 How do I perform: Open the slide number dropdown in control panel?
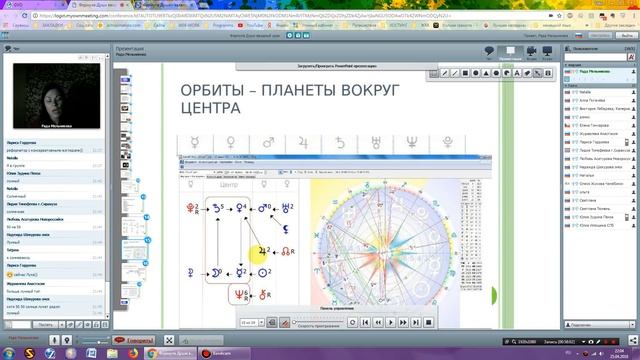point(261,322)
